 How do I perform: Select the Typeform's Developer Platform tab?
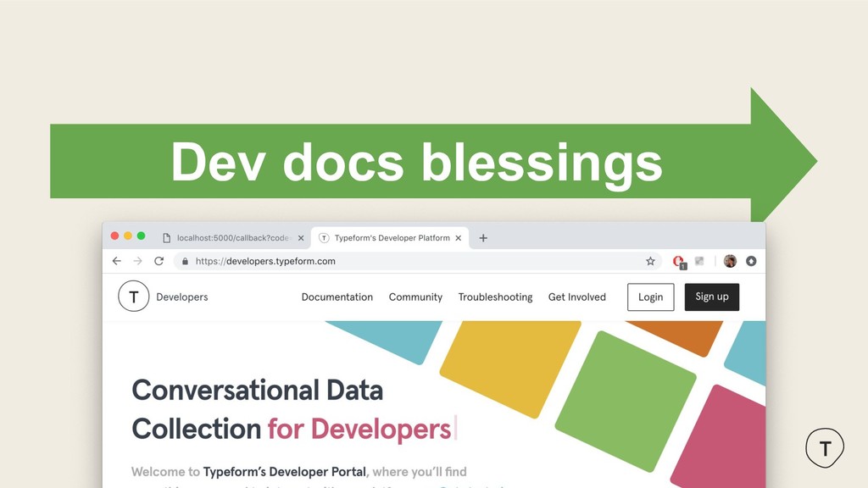[392, 238]
